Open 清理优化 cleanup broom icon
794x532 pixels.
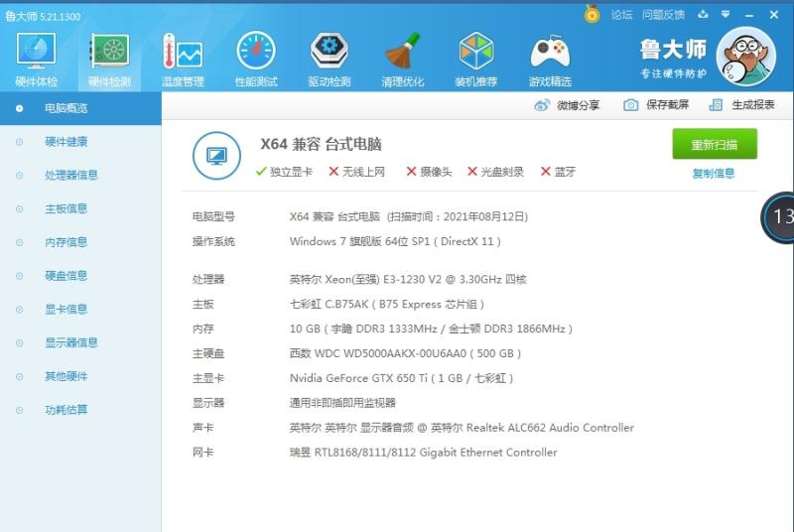[403, 60]
